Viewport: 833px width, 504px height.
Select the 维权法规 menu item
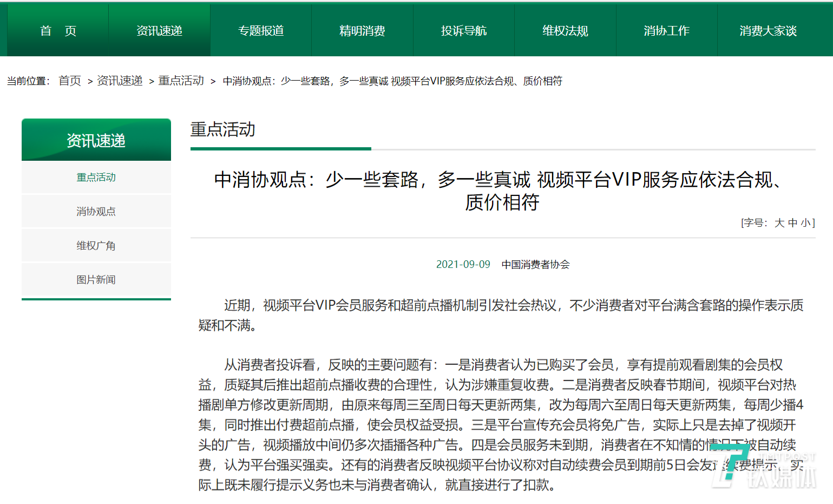(x=565, y=31)
